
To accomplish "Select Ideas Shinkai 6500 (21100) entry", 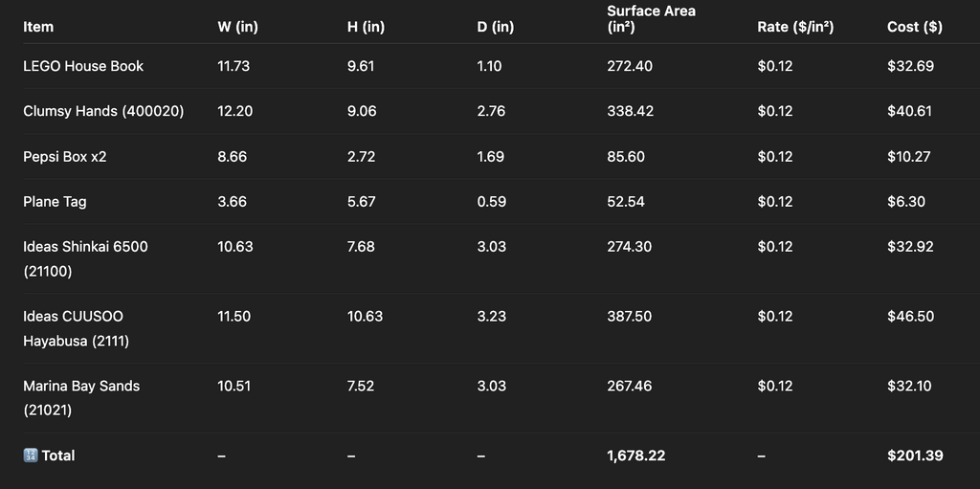I will (x=85, y=259).
